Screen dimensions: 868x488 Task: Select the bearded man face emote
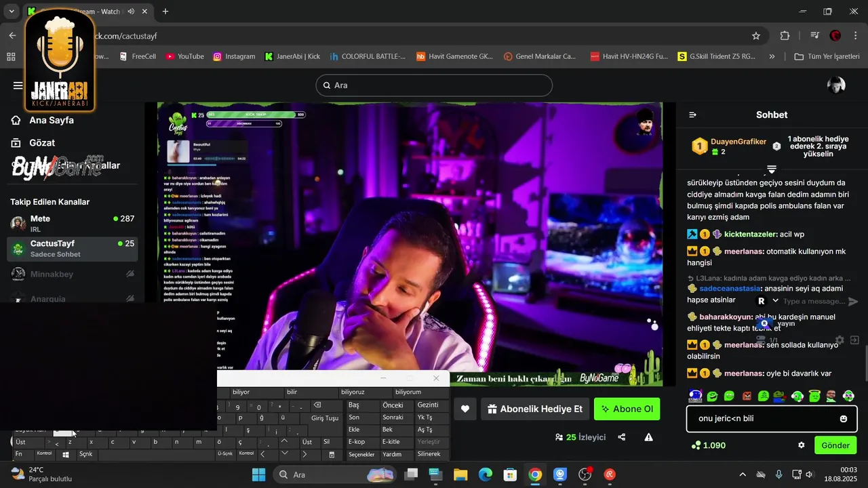tap(831, 396)
